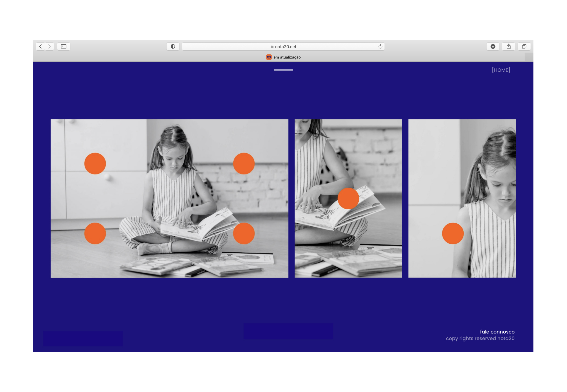
Task: Click the double-line menu at top center
Action: point(283,70)
